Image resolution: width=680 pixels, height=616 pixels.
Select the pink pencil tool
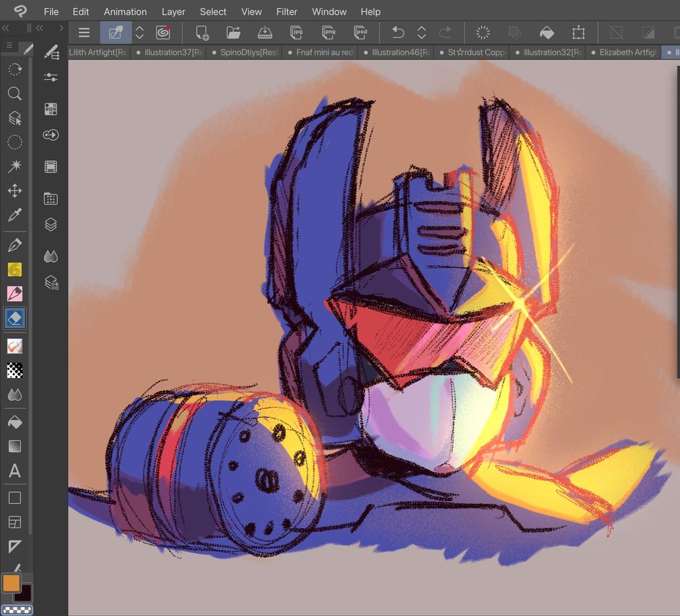coord(15,294)
